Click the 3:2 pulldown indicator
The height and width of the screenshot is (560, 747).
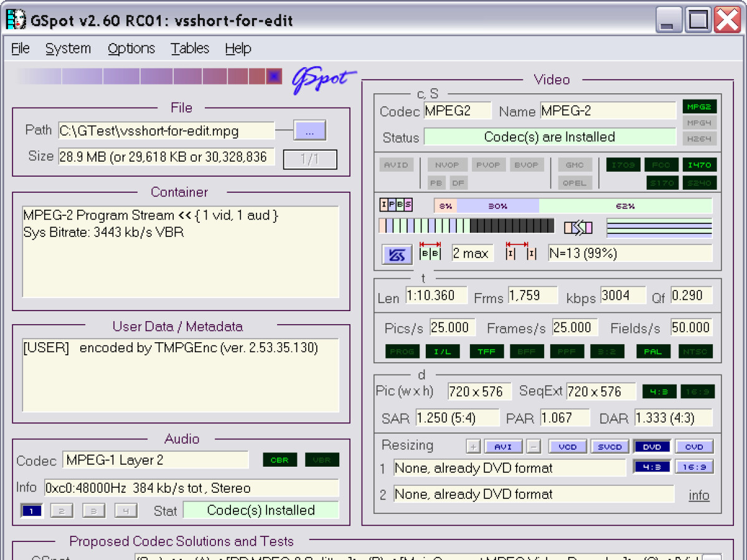608,352
